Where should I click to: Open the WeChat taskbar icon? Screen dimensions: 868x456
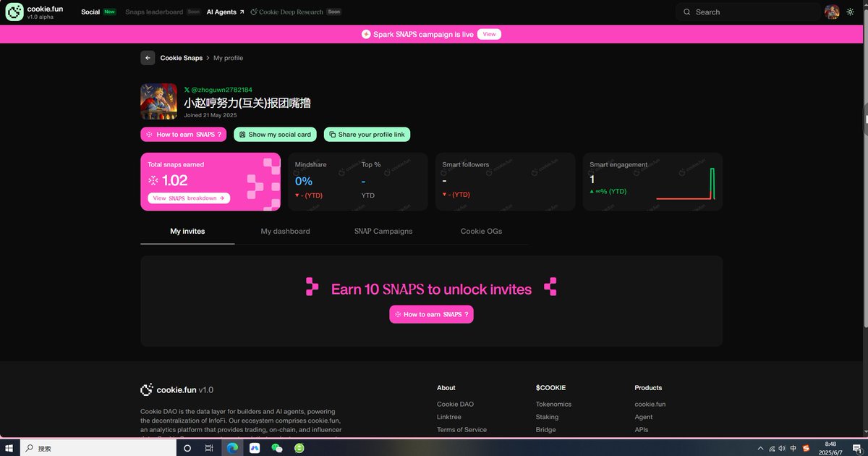tap(276, 448)
